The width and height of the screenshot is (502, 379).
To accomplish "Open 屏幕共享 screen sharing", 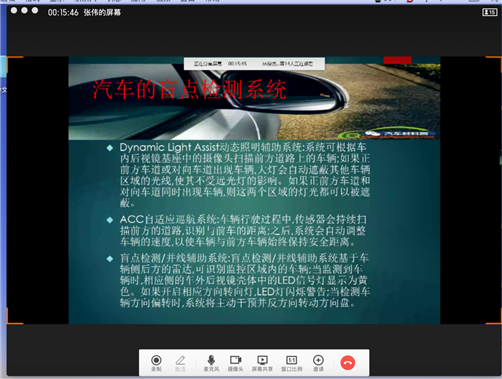I will (262, 363).
